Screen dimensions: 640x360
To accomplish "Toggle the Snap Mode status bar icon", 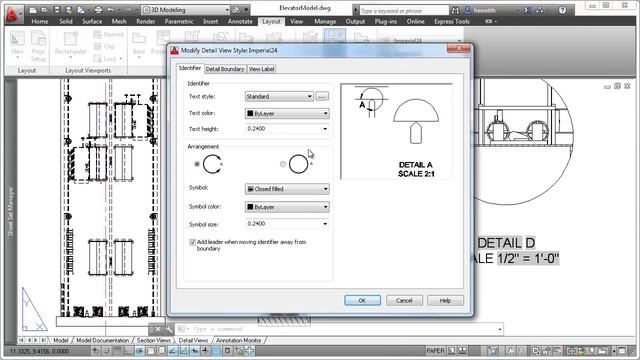I will [106, 351].
